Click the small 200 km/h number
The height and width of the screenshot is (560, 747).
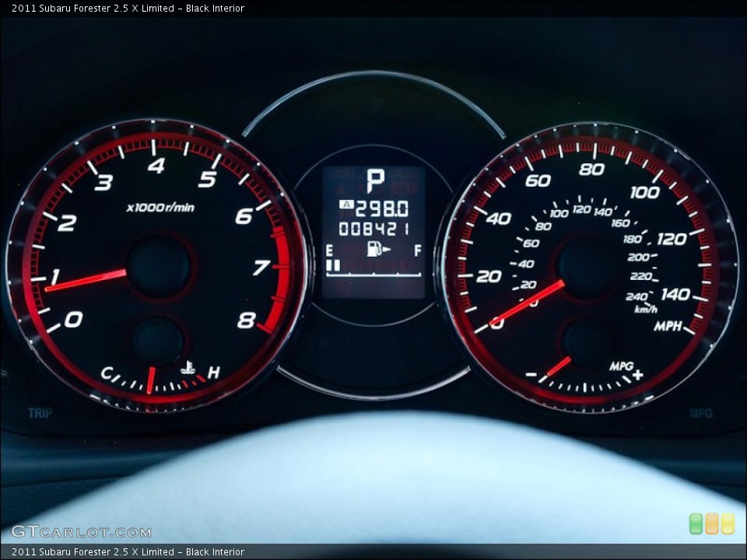click(638, 257)
